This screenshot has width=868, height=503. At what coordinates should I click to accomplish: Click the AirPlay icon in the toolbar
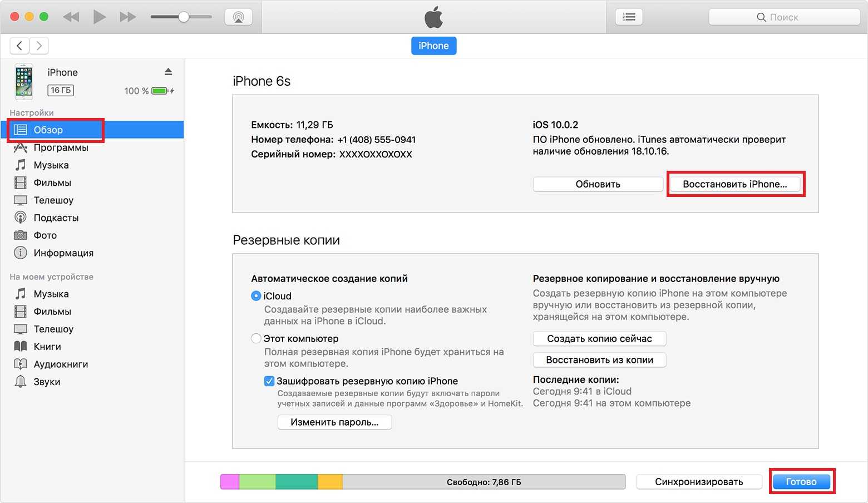238,17
